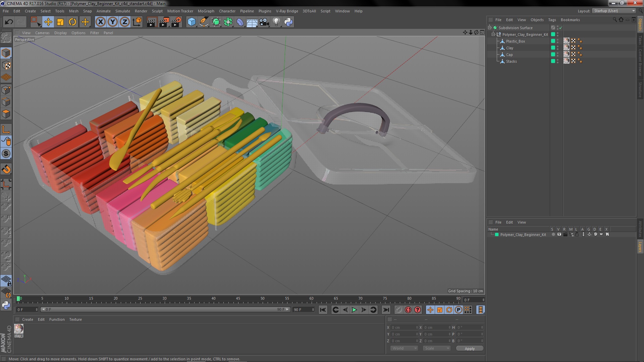Viewport: 644px width, 362px height.
Task: Toggle visibility dots for Plastic_Box object
Action: (557, 41)
